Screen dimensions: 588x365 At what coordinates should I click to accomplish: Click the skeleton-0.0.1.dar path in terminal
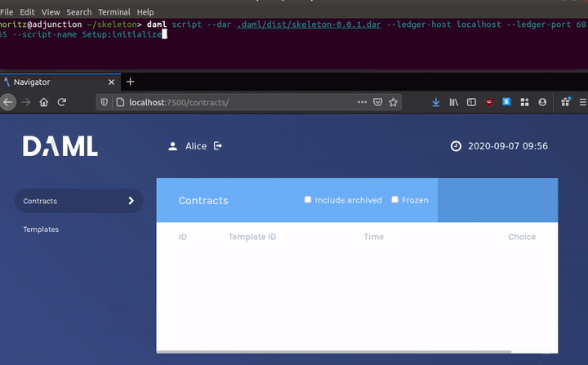pyautogui.click(x=309, y=24)
